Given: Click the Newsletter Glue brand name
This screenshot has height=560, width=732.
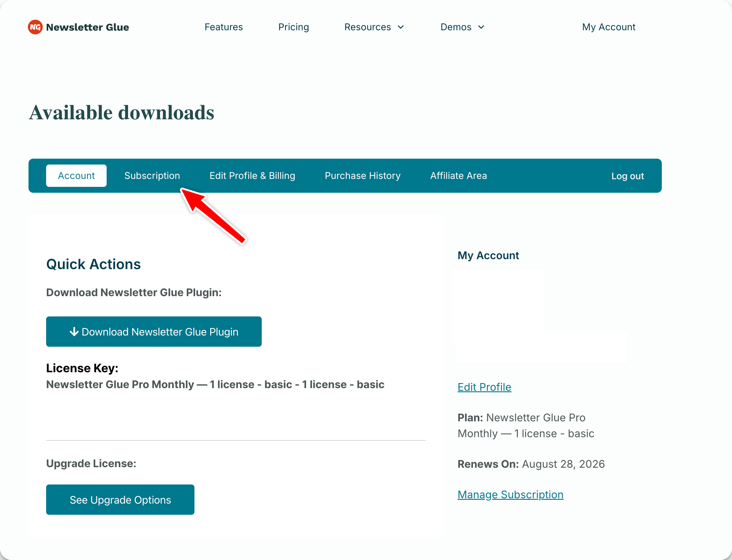Looking at the screenshot, I should 87,27.
